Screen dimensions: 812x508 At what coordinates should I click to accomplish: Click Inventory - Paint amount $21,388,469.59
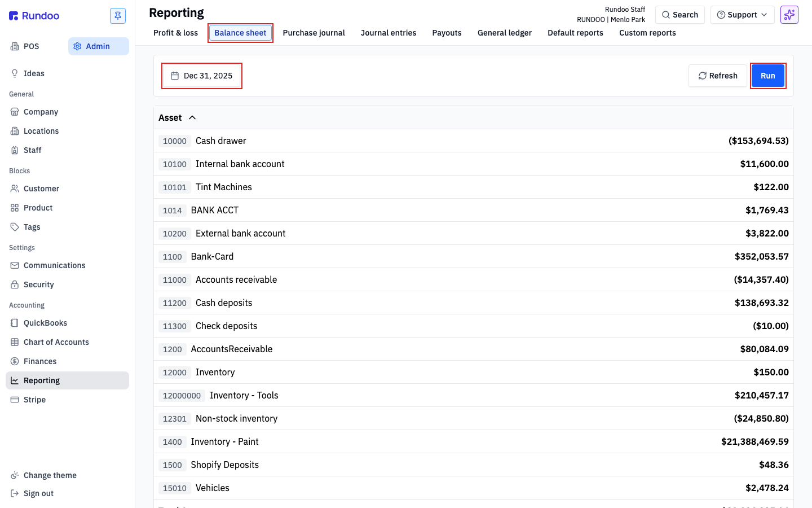[754, 441]
